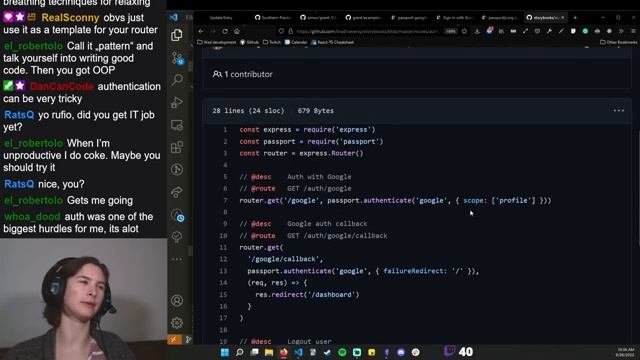Switch to the Sign in with Google tab

pyautogui.click(x=454, y=18)
